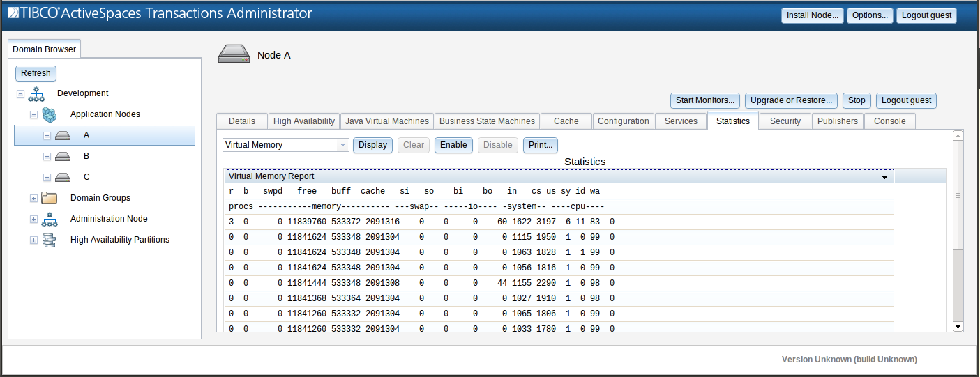Select the Domain Browser tab

point(45,49)
